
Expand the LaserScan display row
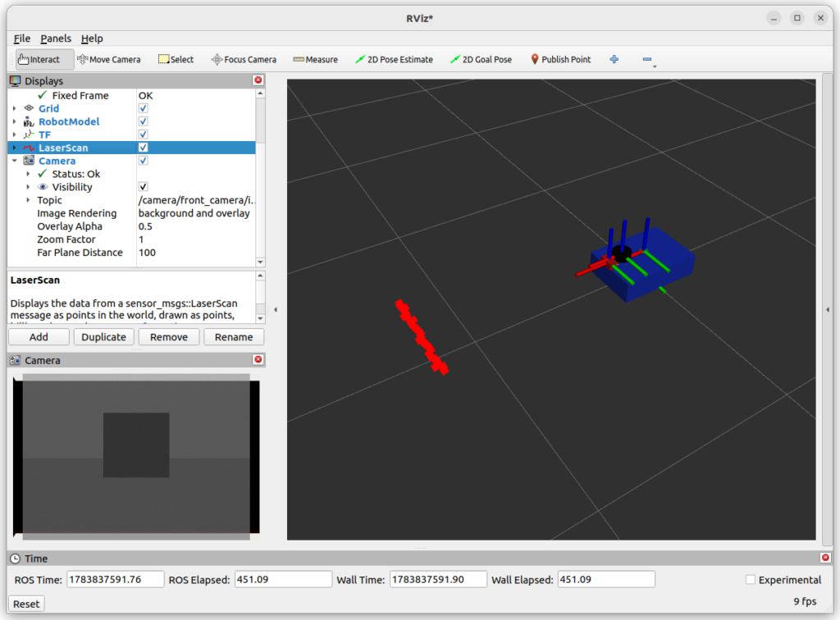15,148
